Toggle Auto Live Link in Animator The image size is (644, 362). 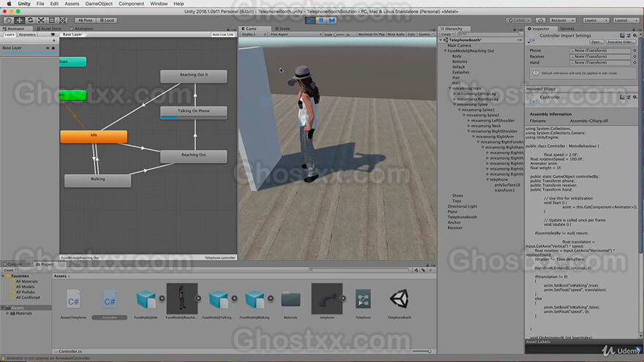point(223,34)
